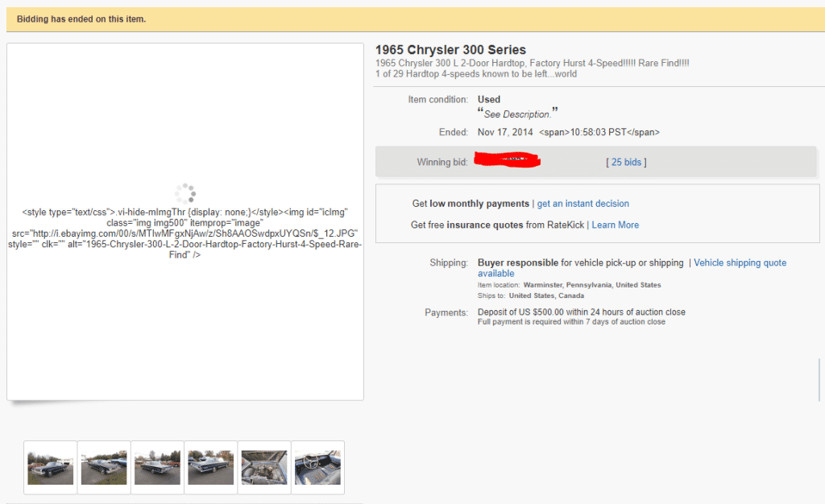The width and height of the screenshot is (825, 504).
Task: Click 'get an instant decision' link
Action: [582, 204]
